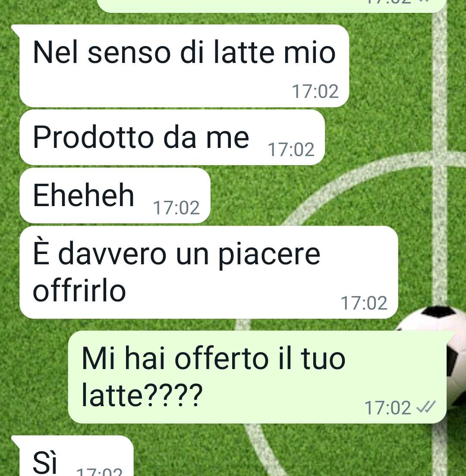Screen dimensions: 466x476
Task: Select the "Nel senso di latte mio" message
Action: pos(184,66)
